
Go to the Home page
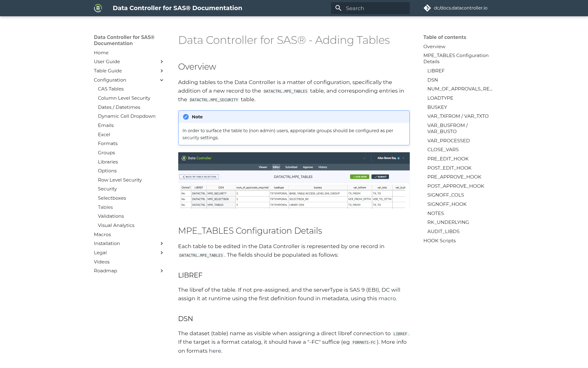tap(101, 53)
